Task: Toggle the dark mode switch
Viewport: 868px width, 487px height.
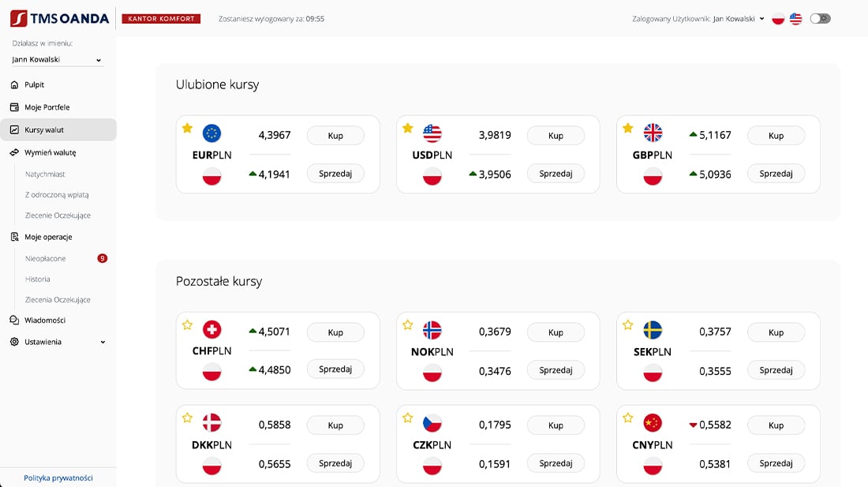Action: (x=820, y=18)
